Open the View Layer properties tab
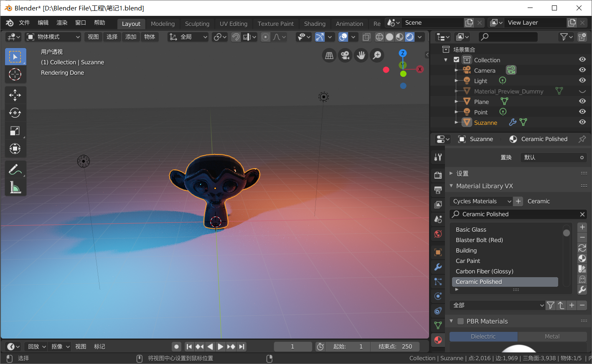Screen dimensions: 592x364 coord(438,205)
